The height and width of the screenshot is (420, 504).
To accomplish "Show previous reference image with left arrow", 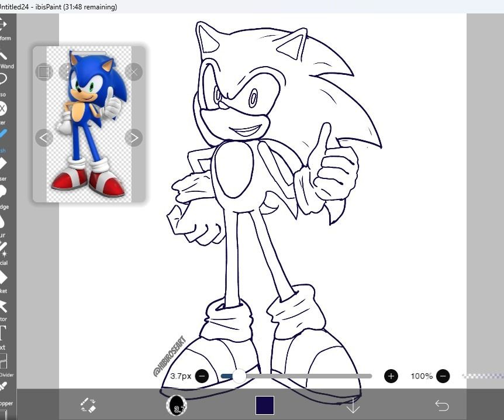I will point(44,138).
